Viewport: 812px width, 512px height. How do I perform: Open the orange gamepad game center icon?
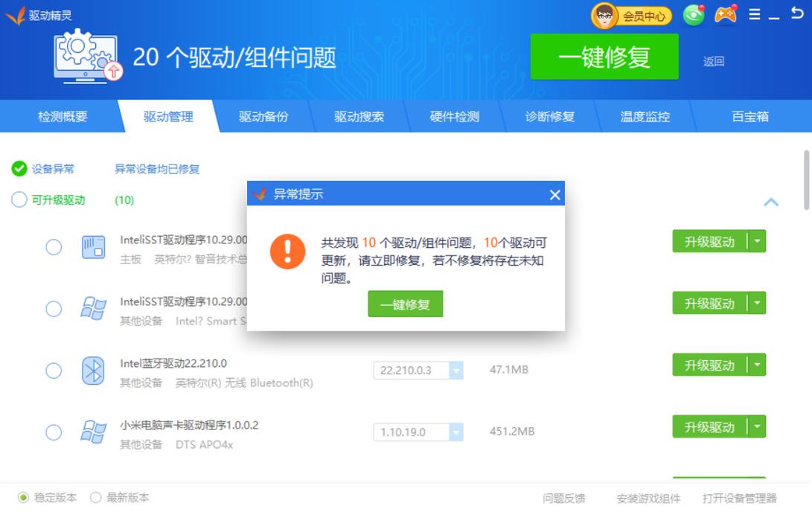click(x=723, y=13)
